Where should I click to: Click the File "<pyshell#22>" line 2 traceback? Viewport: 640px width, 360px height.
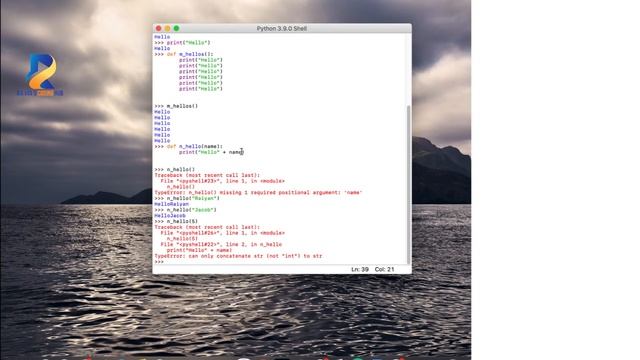pos(221,244)
